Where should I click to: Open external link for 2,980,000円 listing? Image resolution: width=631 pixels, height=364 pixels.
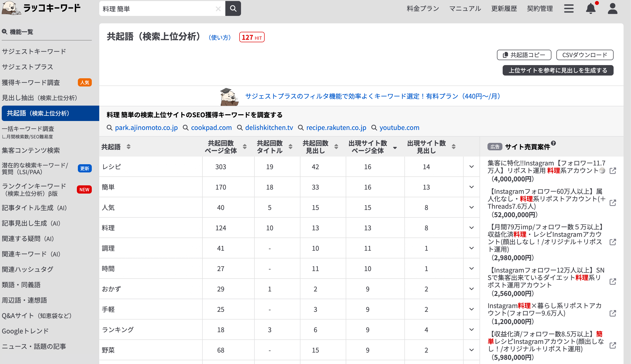point(613,242)
